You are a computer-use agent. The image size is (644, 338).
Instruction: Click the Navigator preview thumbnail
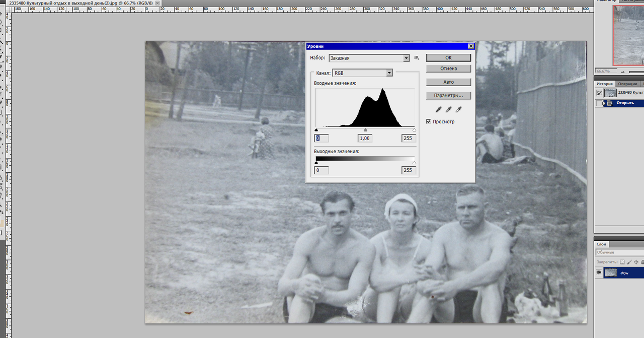(628, 35)
